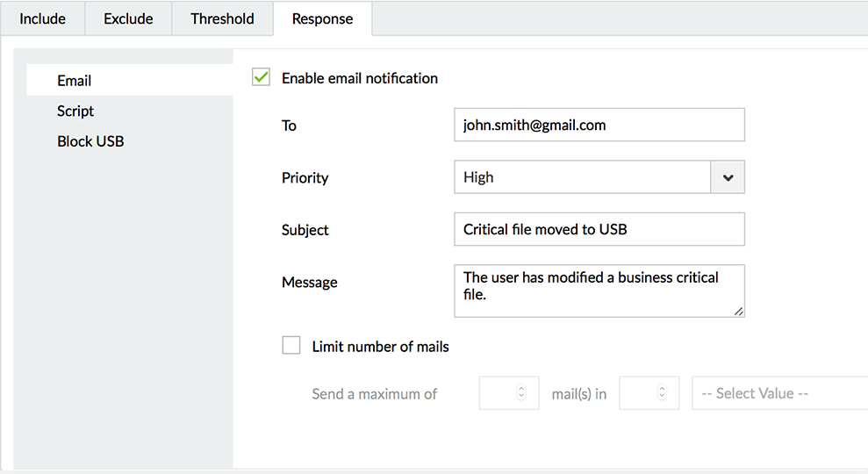Open the Block USB response option

(90, 141)
